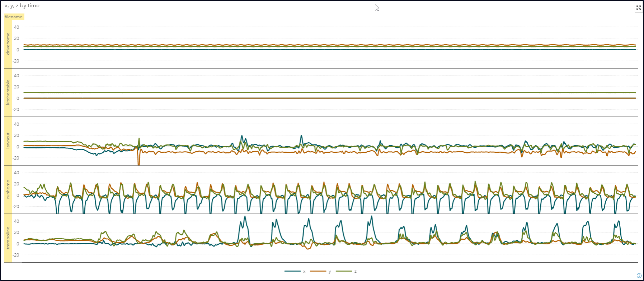Viewport: 644px width, 281px height.
Task: Click the chart title 'x, y, z by time'
Action: click(22, 5)
